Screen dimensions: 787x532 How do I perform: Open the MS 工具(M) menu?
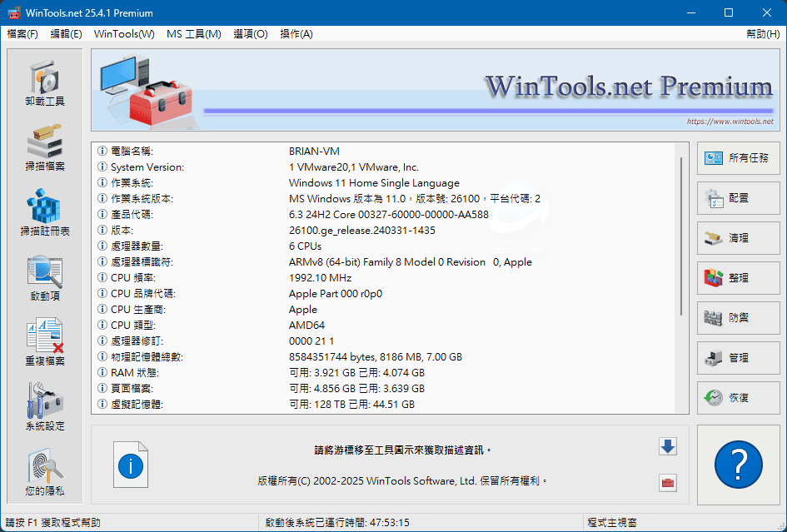click(x=193, y=34)
